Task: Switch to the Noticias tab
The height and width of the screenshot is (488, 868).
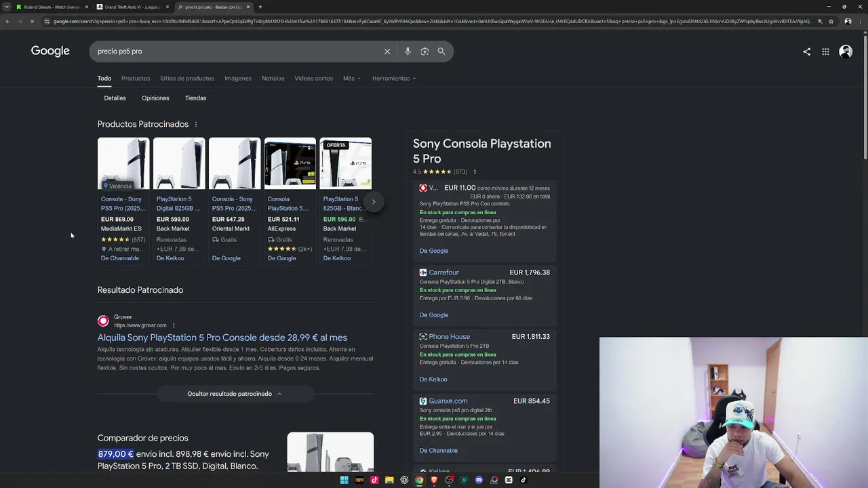Action: click(x=273, y=79)
